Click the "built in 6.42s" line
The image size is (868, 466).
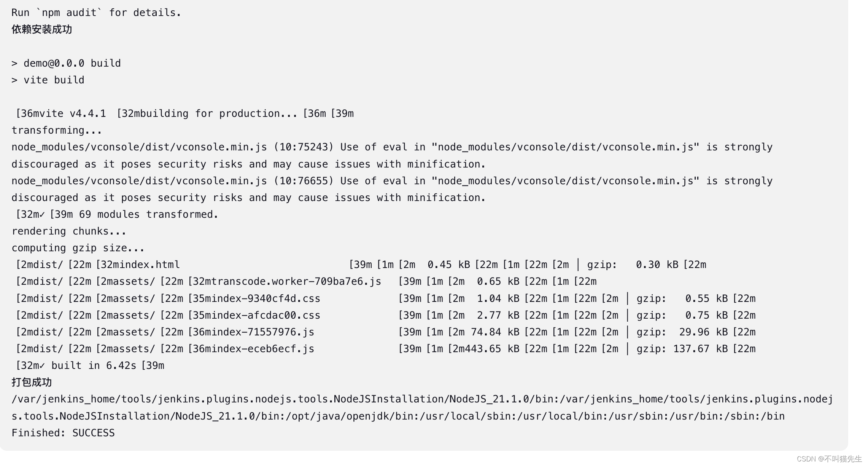tap(94, 365)
